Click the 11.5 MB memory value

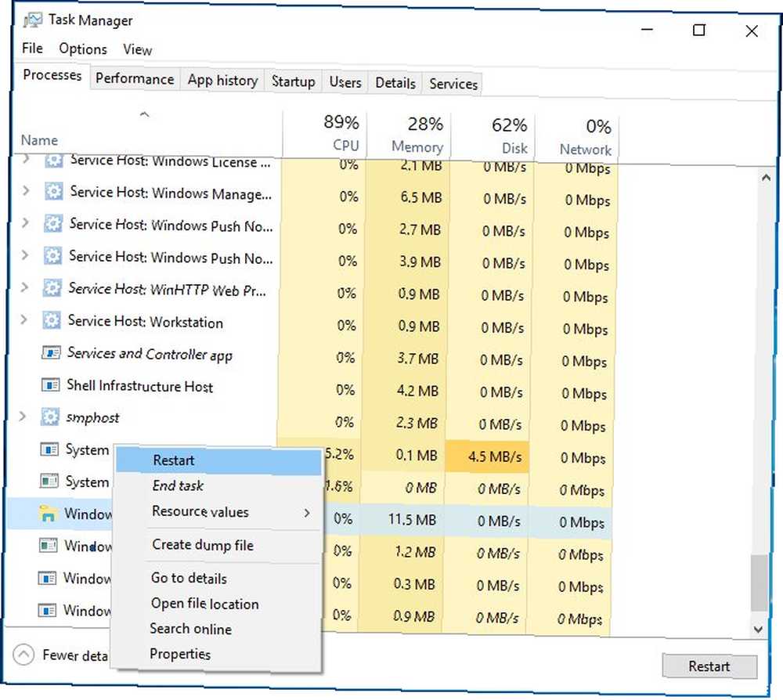coord(412,520)
